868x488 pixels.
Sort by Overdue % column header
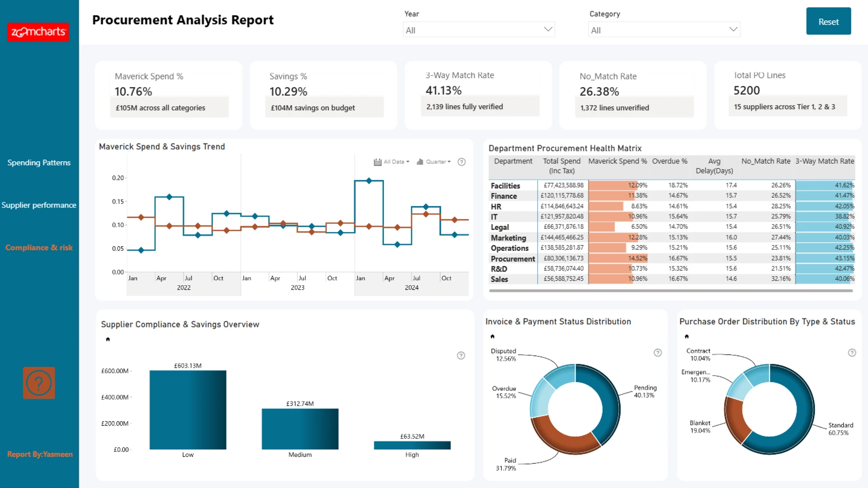[x=670, y=161]
